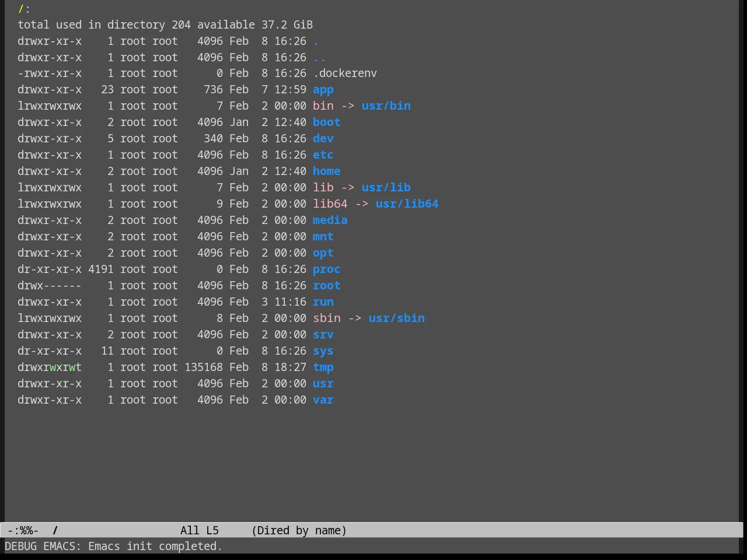
Task: Click the sbin symlink name
Action: click(x=326, y=318)
